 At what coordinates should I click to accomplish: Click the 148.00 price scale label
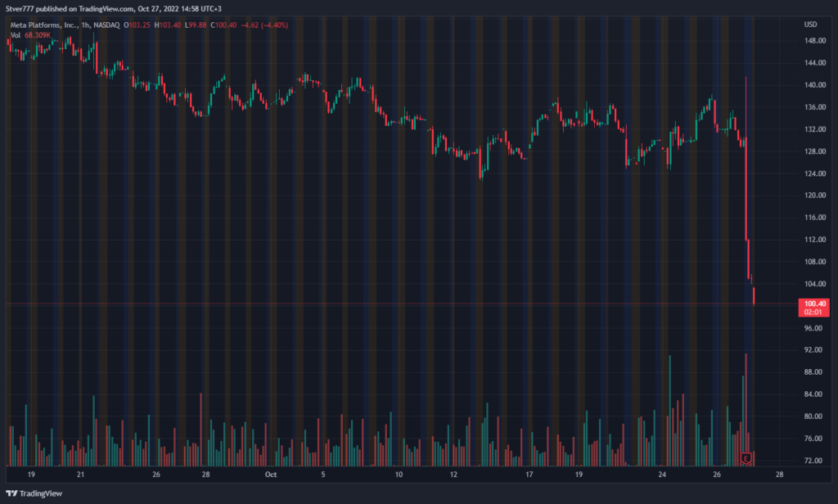click(813, 41)
